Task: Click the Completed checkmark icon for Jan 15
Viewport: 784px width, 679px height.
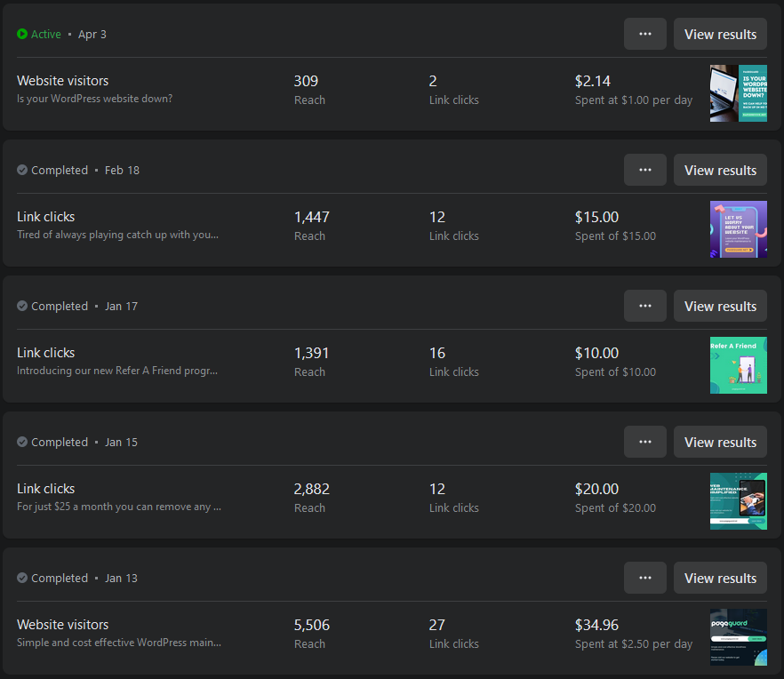Action: (x=22, y=442)
